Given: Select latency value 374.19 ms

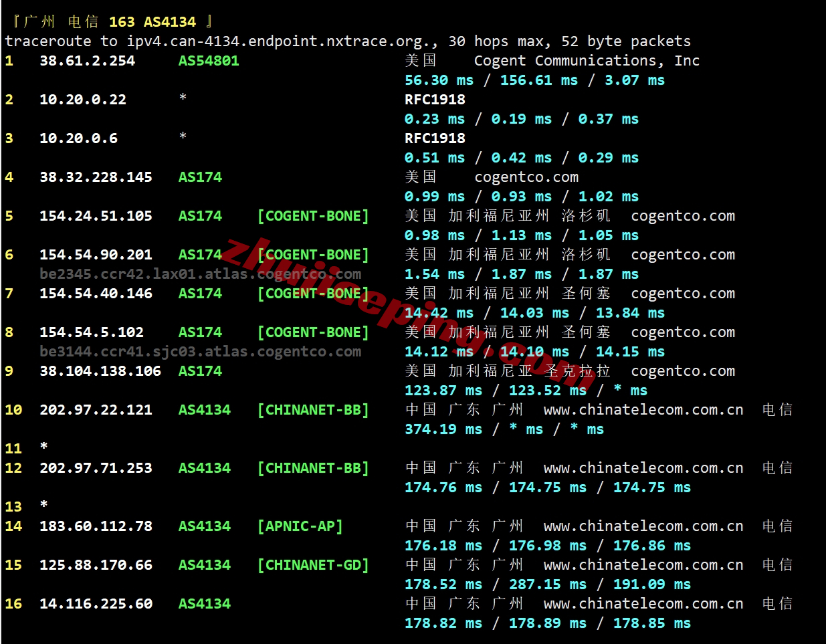Looking at the screenshot, I should 443,429.
